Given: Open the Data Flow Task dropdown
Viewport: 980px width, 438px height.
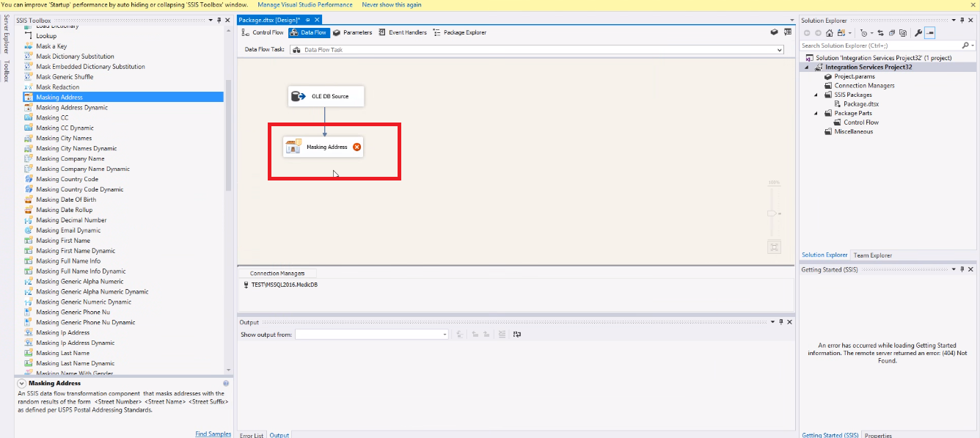Looking at the screenshot, I should (778, 50).
